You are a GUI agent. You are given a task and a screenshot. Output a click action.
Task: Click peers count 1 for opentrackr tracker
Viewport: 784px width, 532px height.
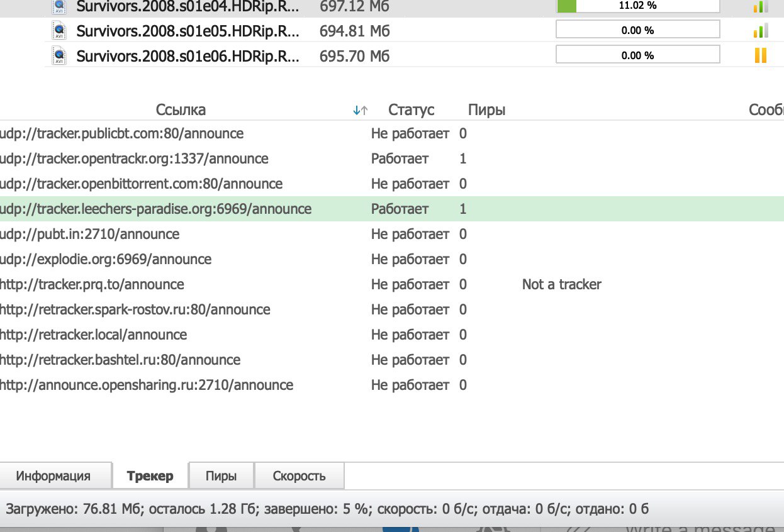[x=463, y=158]
